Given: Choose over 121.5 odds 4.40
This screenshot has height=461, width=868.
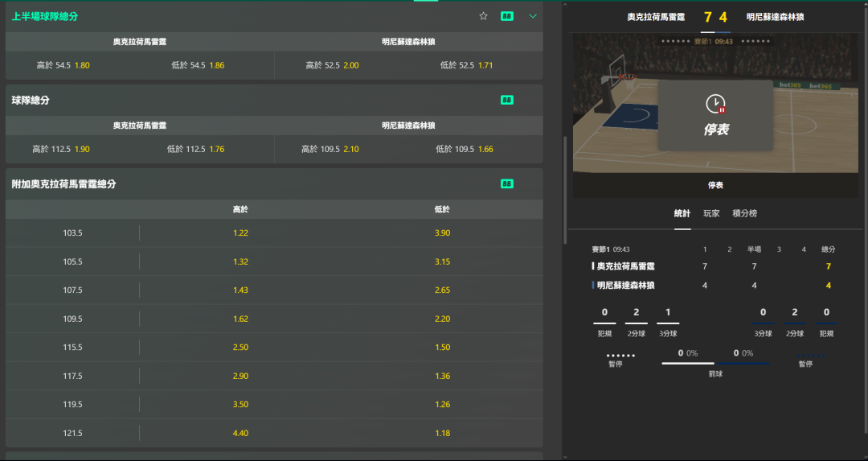Looking at the screenshot, I should pos(240,433).
